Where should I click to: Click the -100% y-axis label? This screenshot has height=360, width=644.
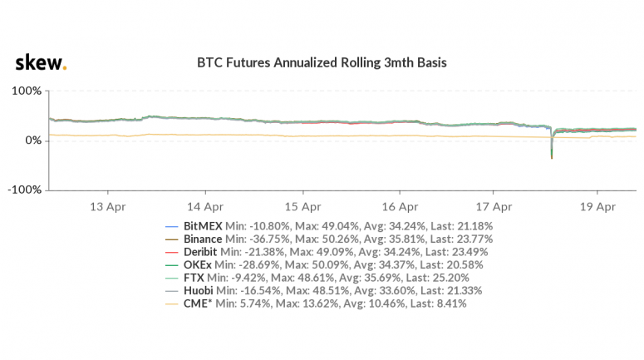click(x=26, y=190)
